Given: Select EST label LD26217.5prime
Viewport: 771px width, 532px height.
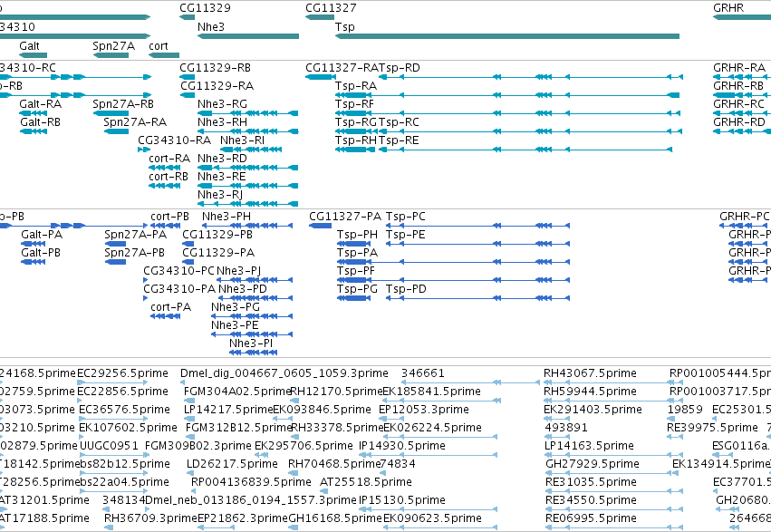Looking at the screenshot, I should pyautogui.click(x=232, y=464).
